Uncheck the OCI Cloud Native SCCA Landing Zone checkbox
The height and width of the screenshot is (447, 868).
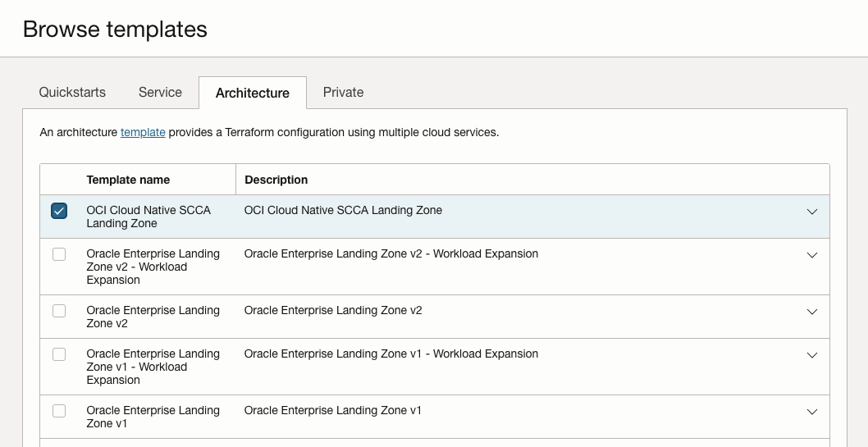point(59,211)
